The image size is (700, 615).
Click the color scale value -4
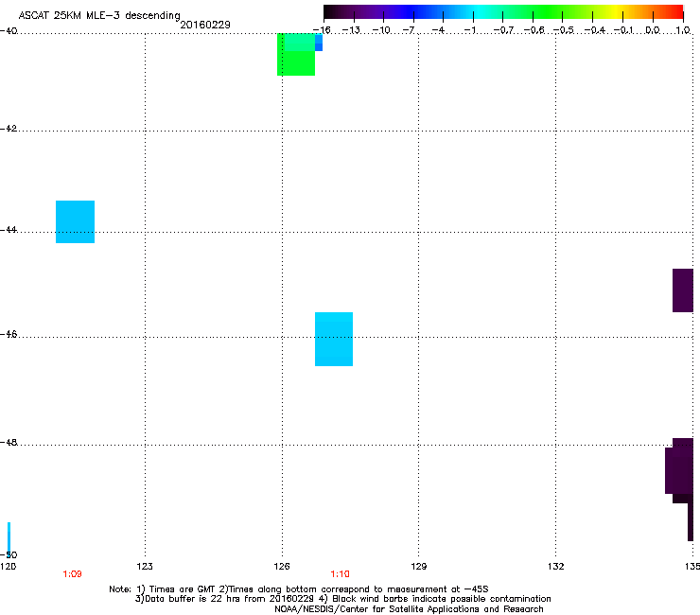click(x=438, y=30)
